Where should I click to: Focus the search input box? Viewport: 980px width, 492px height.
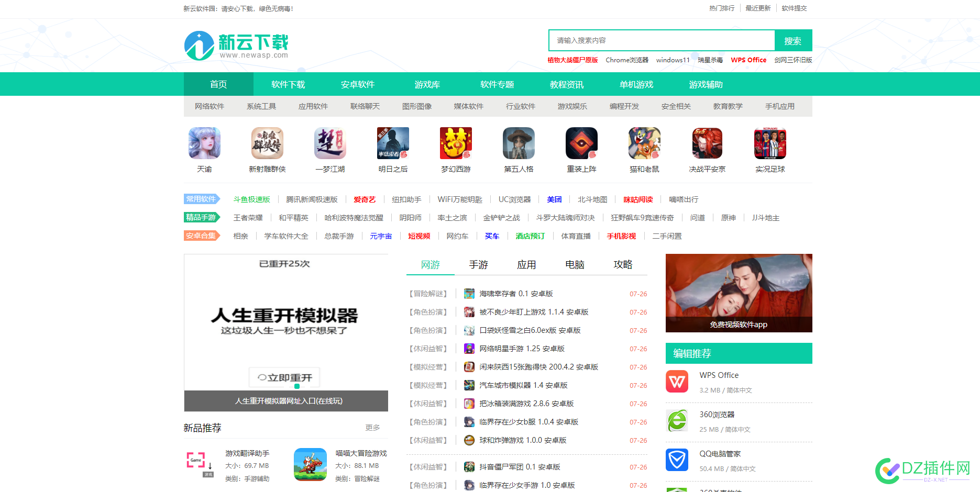tap(662, 40)
